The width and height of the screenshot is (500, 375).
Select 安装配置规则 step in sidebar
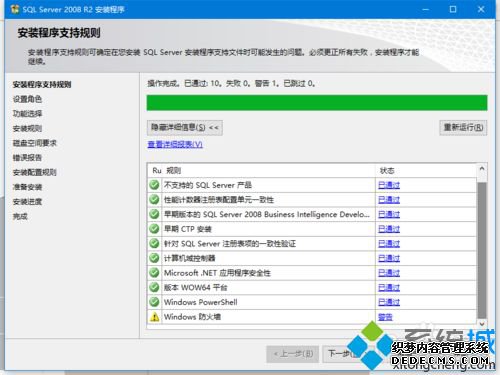35,172
